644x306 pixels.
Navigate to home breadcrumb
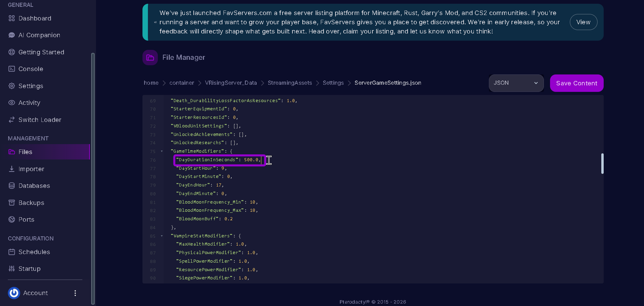pyautogui.click(x=151, y=83)
